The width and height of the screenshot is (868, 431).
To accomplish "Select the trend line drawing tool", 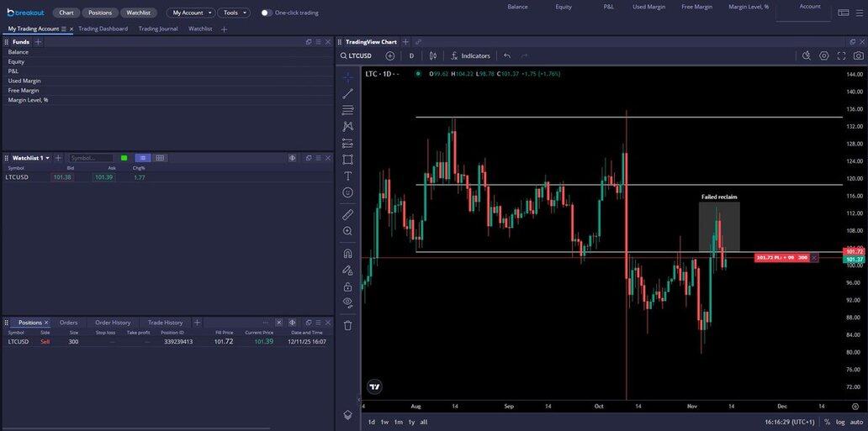I will click(347, 93).
